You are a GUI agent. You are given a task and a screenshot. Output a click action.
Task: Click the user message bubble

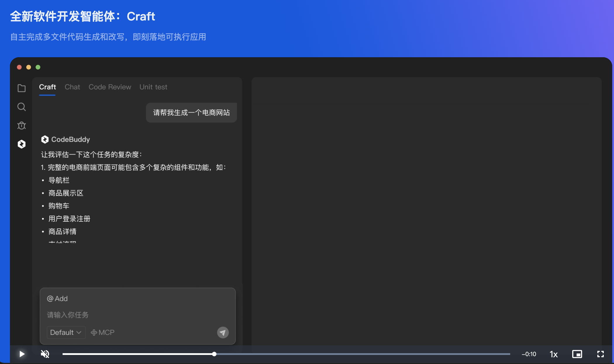(191, 113)
